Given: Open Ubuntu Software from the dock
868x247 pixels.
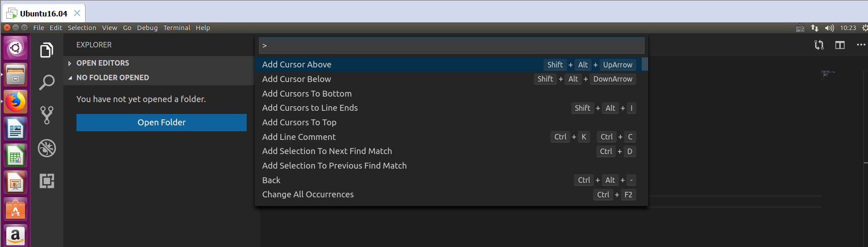Looking at the screenshot, I should [x=15, y=210].
